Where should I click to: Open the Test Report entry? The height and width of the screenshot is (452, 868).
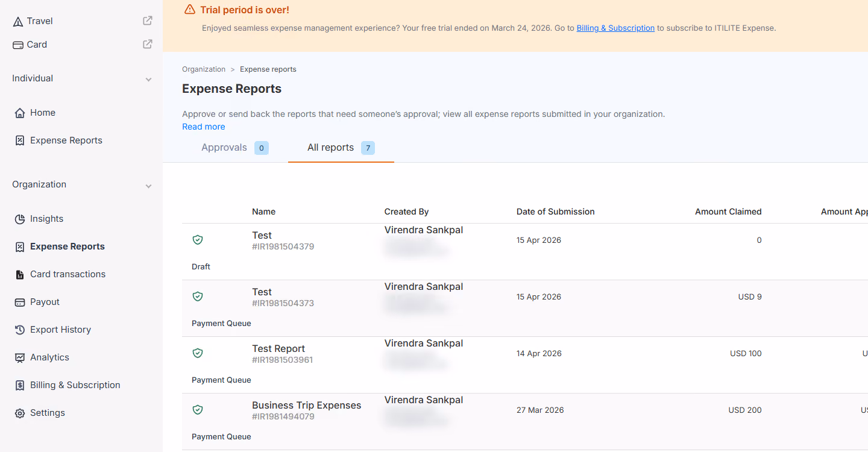pos(278,349)
